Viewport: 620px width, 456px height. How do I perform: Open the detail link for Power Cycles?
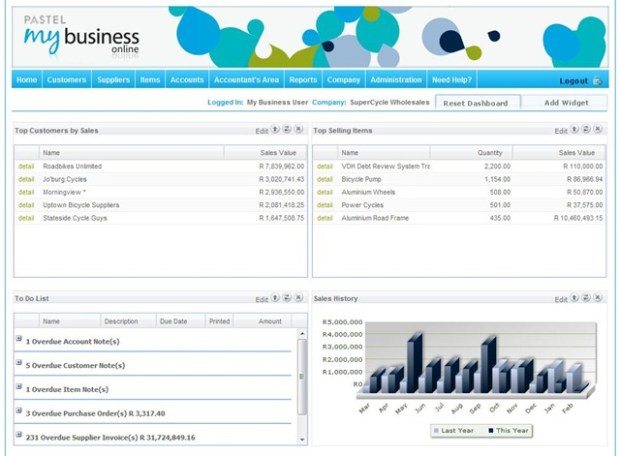point(325,205)
